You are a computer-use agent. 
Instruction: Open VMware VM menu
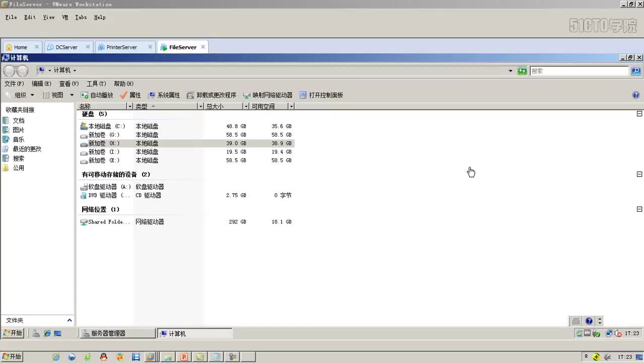[65, 17]
